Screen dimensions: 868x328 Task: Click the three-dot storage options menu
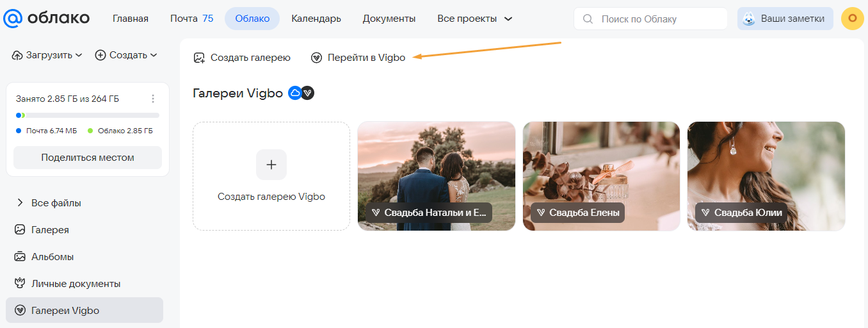click(152, 99)
